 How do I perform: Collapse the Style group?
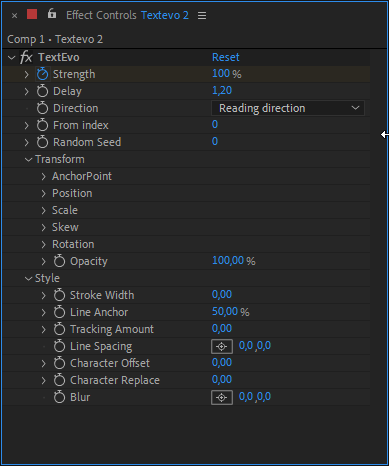28,279
